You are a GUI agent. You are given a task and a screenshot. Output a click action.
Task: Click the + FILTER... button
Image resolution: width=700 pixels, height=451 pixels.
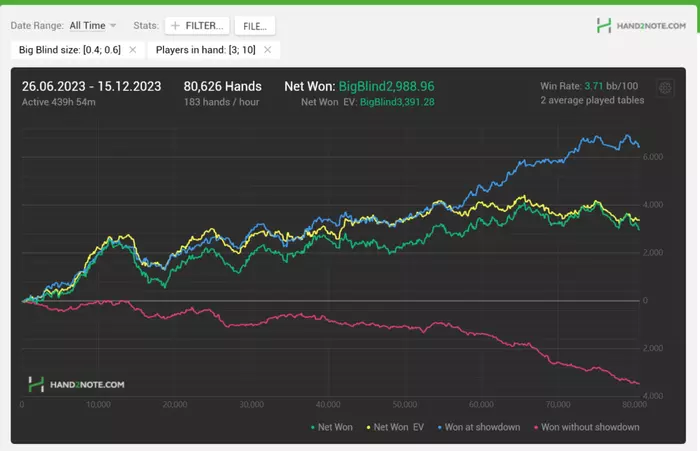[197, 26]
